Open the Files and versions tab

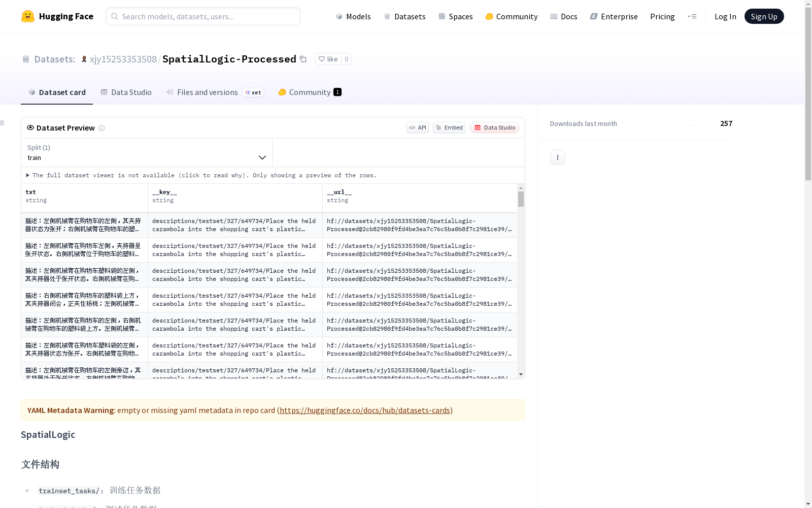(x=215, y=92)
